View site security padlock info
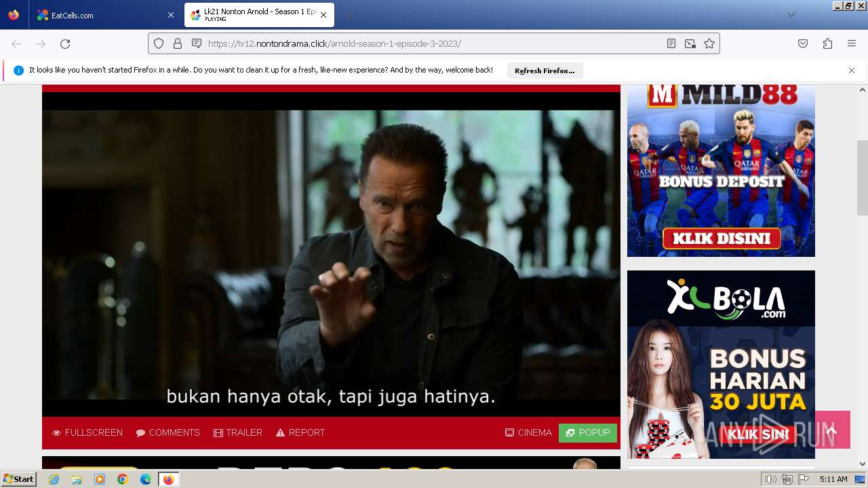868x488 pixels. pyautogui.click(x=178, y=43)
